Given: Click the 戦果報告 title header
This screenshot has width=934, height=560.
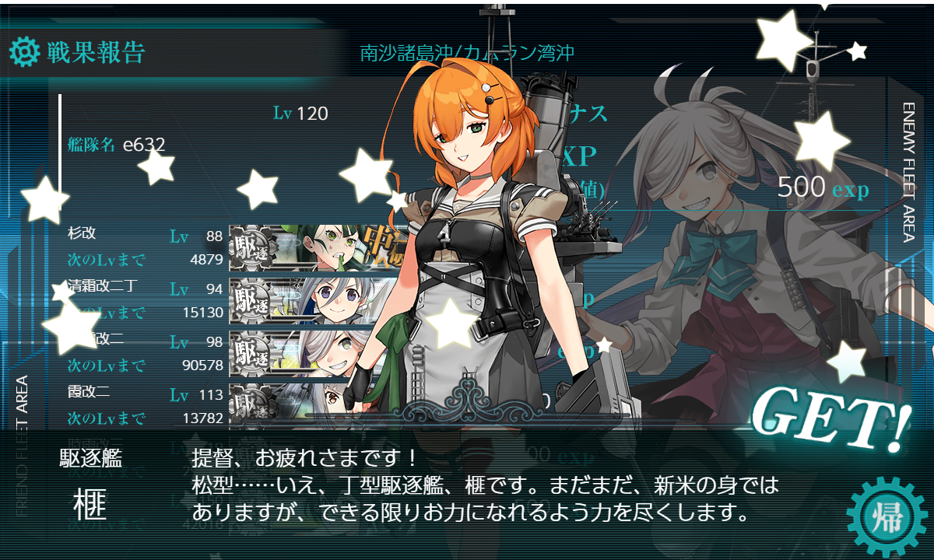Looking at the screenshot, I should pyautogui.click(x=97, y=51).
